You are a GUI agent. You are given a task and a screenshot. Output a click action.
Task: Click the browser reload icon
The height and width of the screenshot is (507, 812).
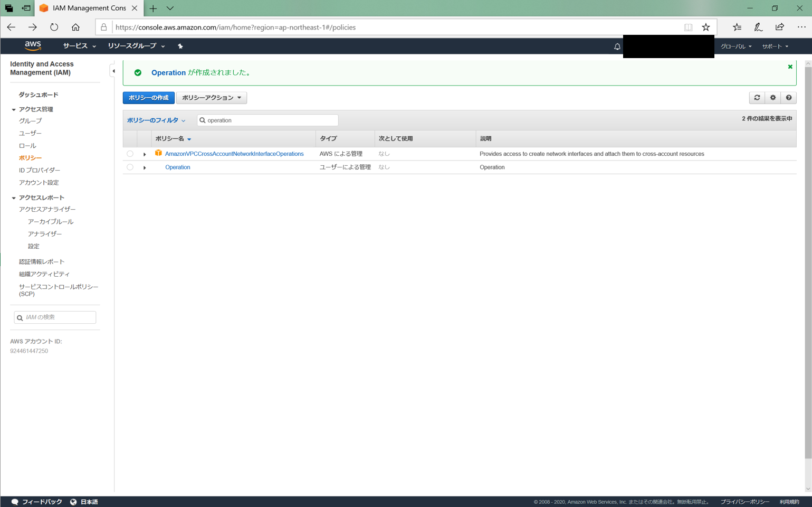coord(54,27)
